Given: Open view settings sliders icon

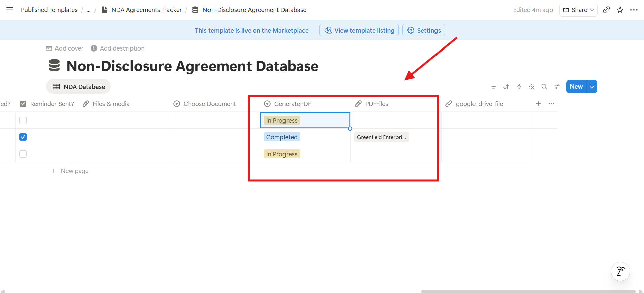Looking at the screenshot, I should [557, 87].
